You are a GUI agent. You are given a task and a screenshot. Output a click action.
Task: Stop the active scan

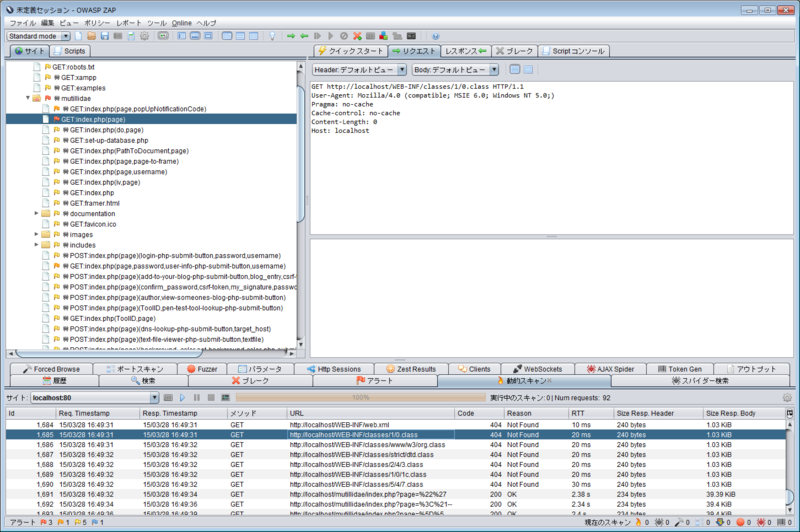point(211,397)
